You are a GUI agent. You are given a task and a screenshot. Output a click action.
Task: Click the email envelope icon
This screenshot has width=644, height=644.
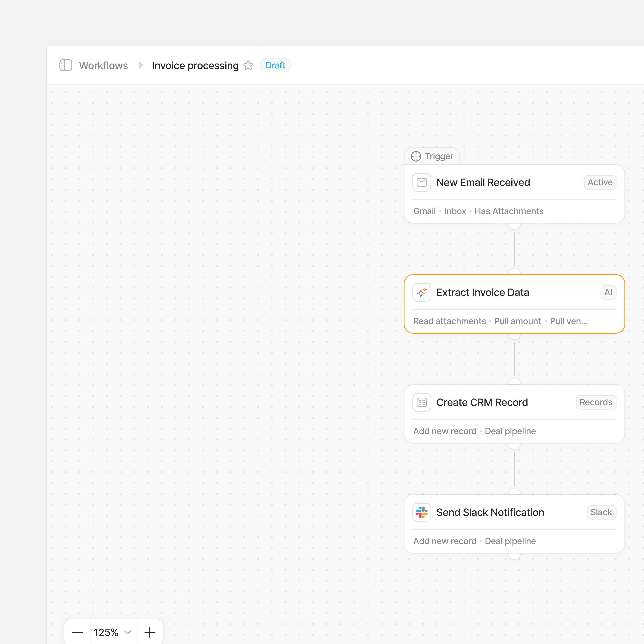[422, 182]
